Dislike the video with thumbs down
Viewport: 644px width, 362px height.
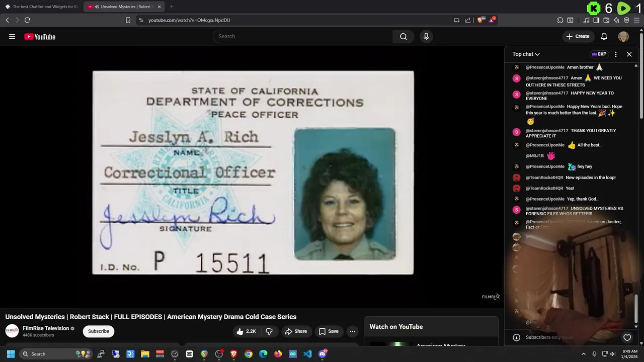269,331
